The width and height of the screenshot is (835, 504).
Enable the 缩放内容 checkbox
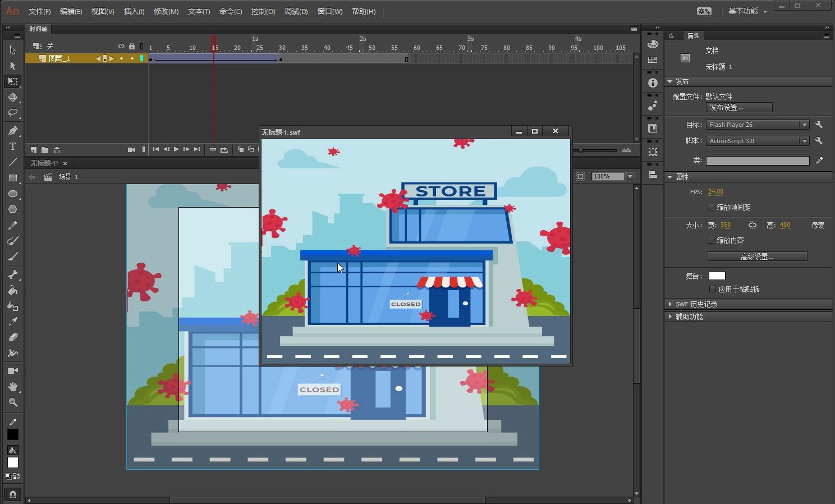(x=711, y=240)
